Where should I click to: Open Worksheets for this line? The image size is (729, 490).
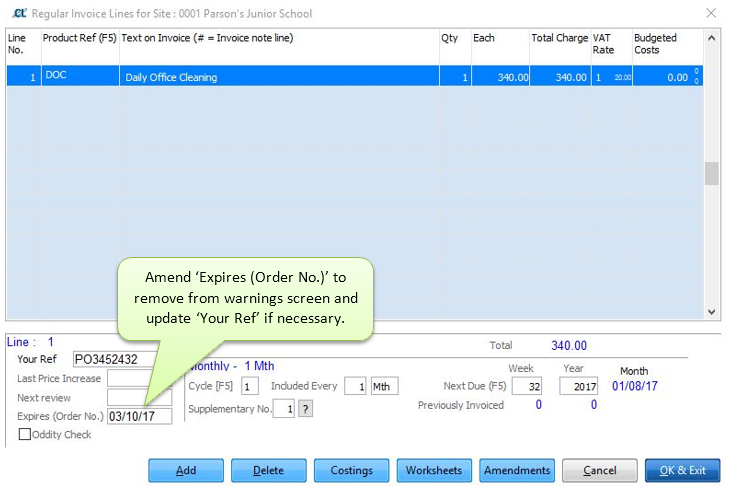[x=434, y=470]
